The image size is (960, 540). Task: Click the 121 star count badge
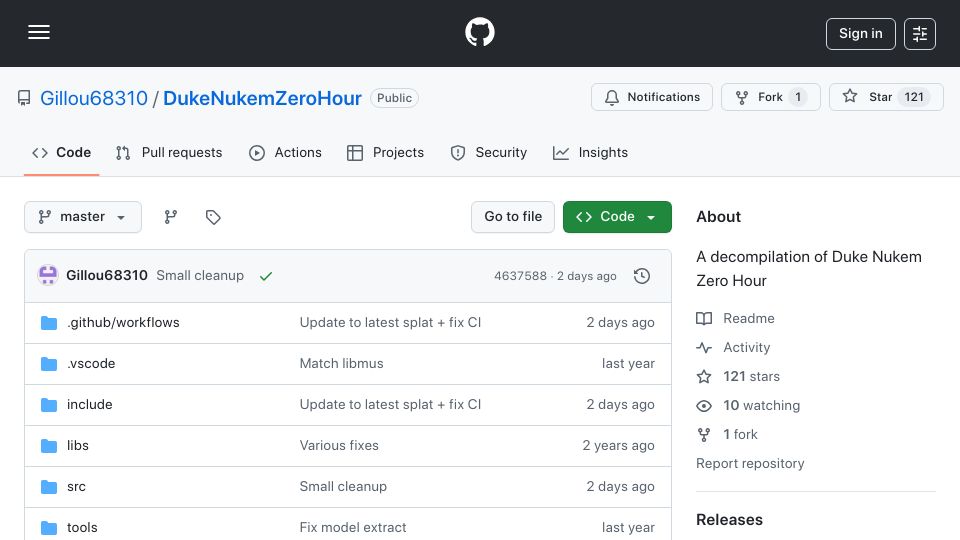click(913, 97)
